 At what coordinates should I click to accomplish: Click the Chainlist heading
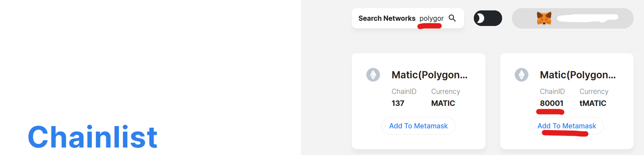click(x=93, y=137)
